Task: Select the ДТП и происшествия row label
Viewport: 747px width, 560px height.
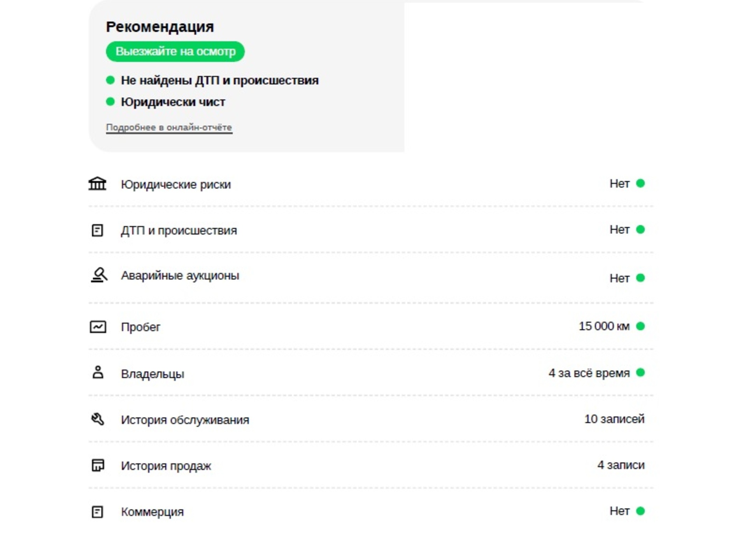Action: pos(179,230)
